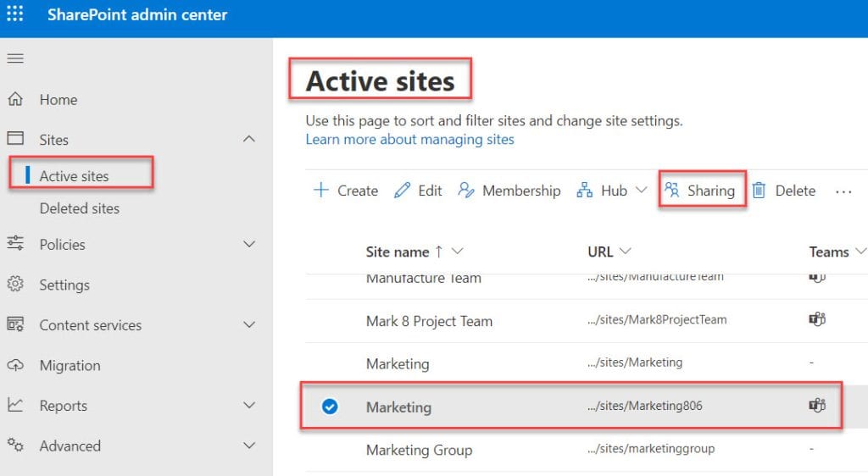Open Migration in navigation
This screenshot has width=868, height=476.
click(x=70, y=365)
